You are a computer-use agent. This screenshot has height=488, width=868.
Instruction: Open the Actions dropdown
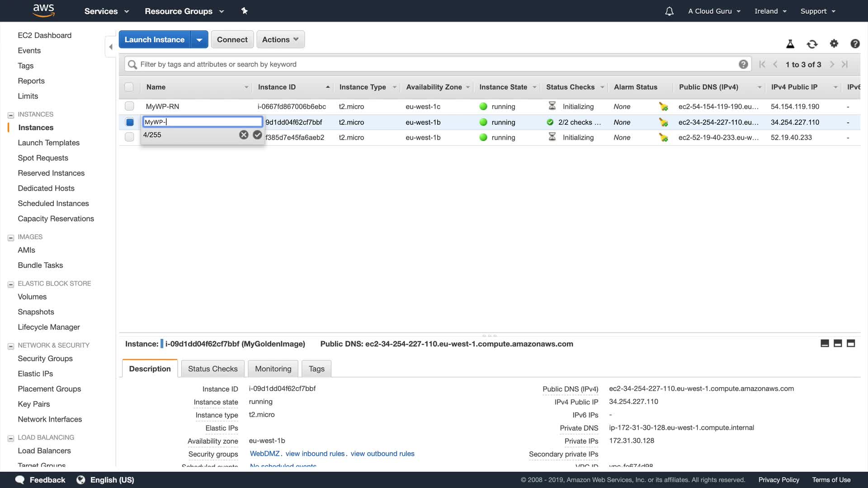click(x=280, y=39)
